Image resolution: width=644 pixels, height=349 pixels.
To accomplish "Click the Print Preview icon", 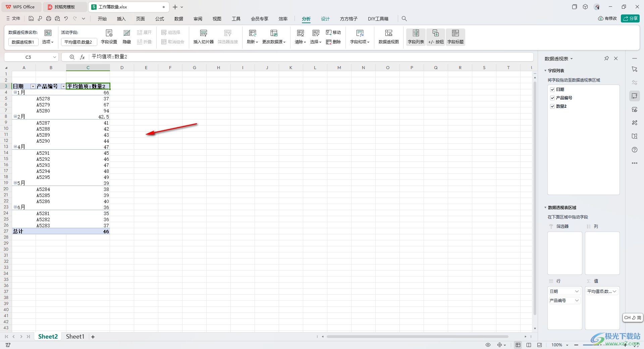I will [x=57, y=19].
